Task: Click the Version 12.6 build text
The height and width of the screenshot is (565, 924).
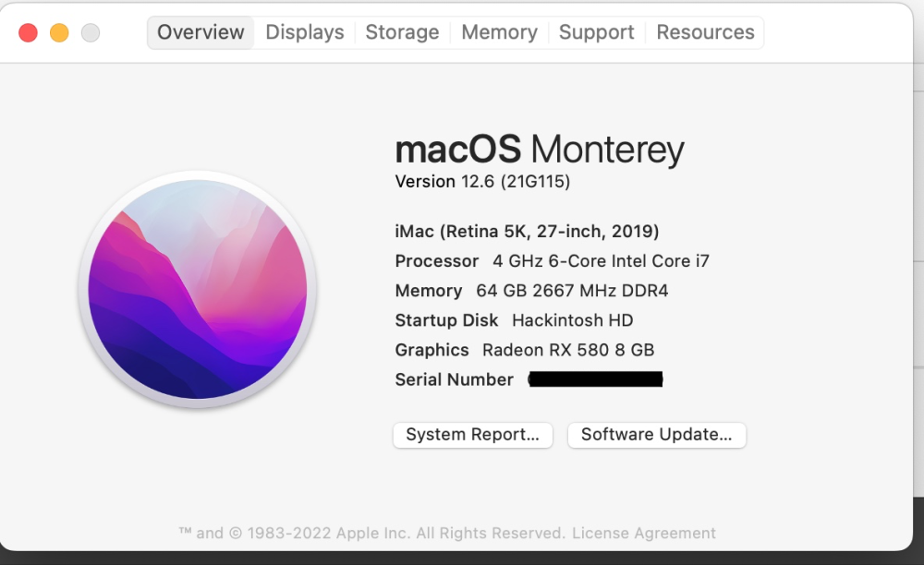Action: point(482,182)
